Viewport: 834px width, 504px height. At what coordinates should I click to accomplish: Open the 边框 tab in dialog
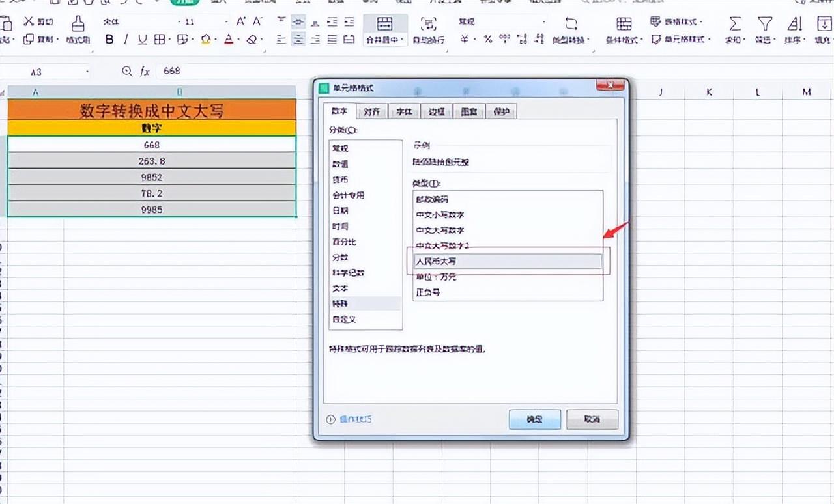436,111
